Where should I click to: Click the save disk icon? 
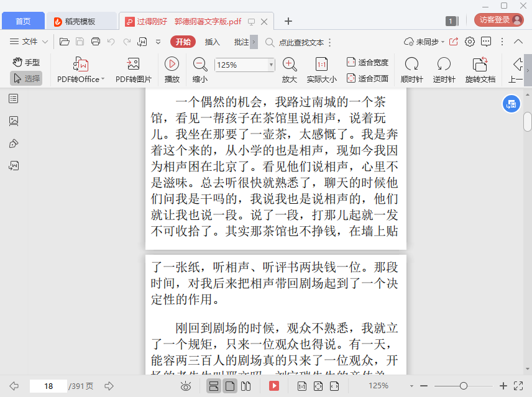click(80, 42)
